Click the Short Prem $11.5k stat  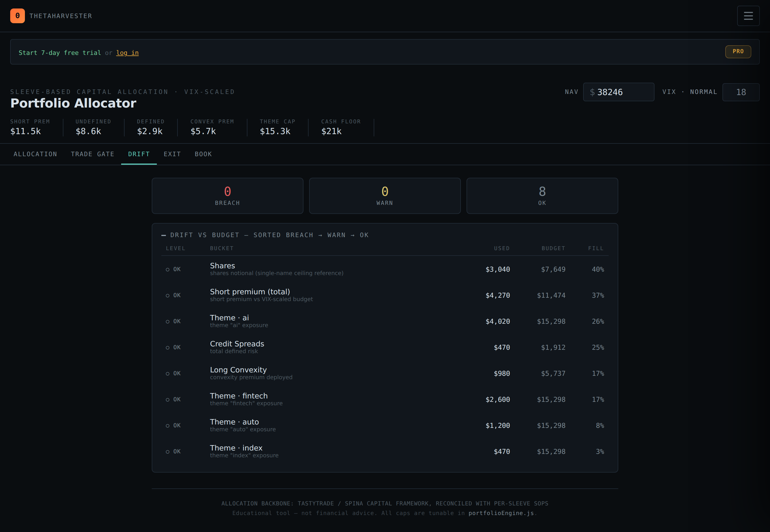30,127
